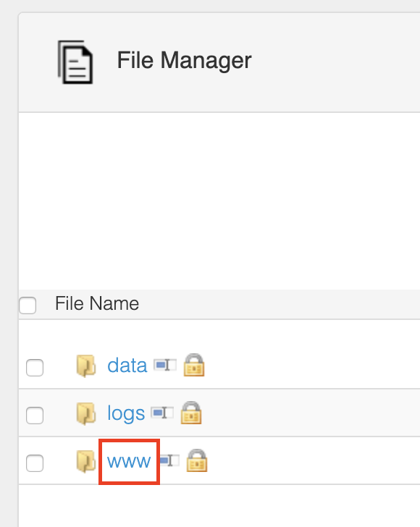
Task: Open the data folder link
Action: 127,366
